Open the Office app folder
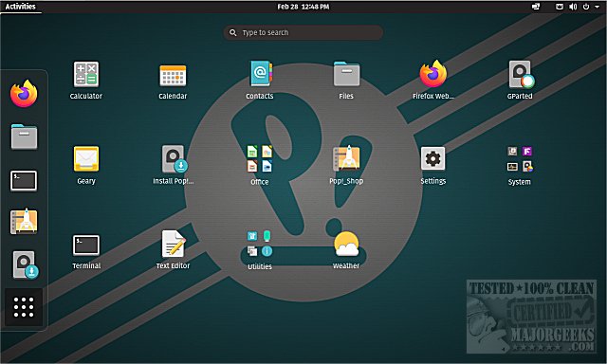 pos(259,158)
